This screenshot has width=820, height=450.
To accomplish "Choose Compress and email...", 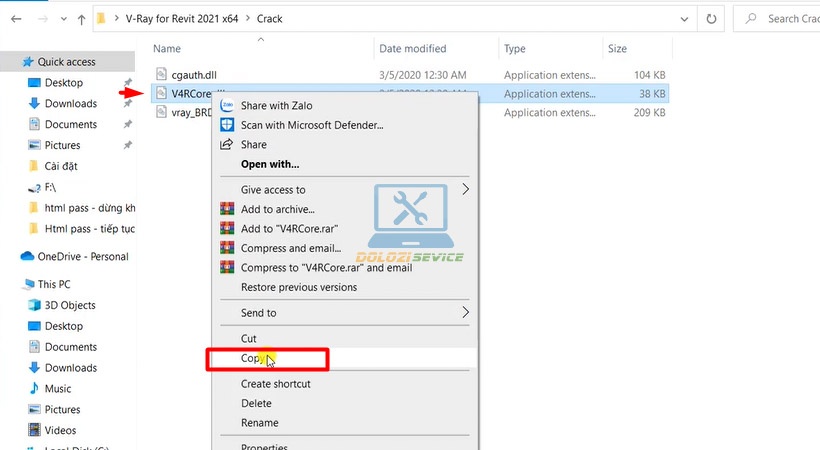I will 291,249.
